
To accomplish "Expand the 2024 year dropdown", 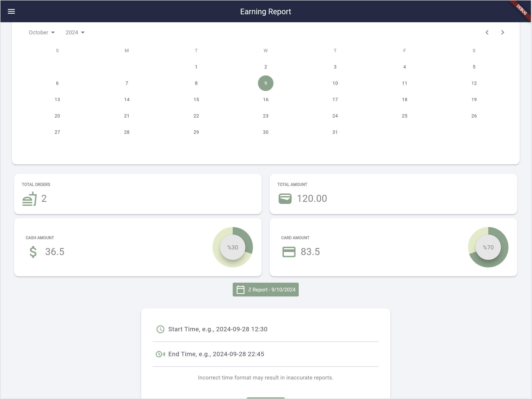I will (75, 33).
